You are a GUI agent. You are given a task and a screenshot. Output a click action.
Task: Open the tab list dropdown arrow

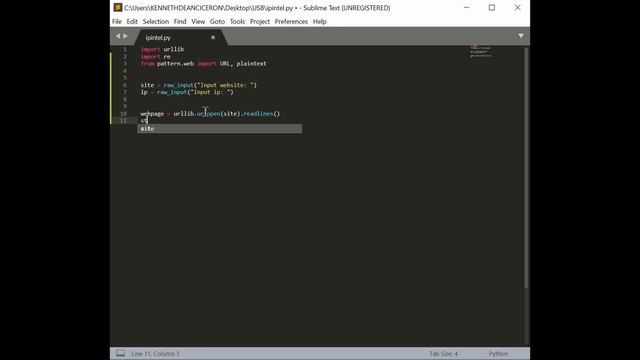521,36
